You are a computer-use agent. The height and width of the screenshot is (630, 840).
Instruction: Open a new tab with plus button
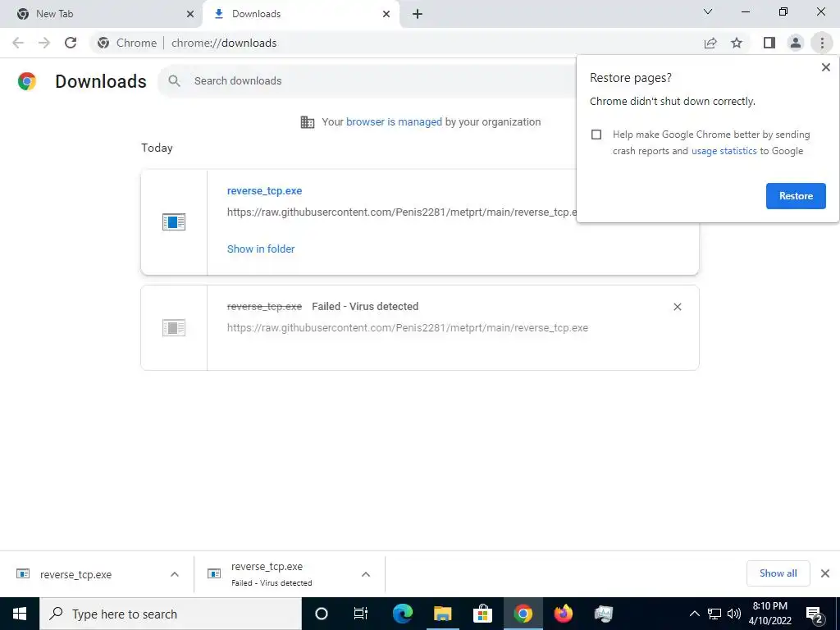418,14
